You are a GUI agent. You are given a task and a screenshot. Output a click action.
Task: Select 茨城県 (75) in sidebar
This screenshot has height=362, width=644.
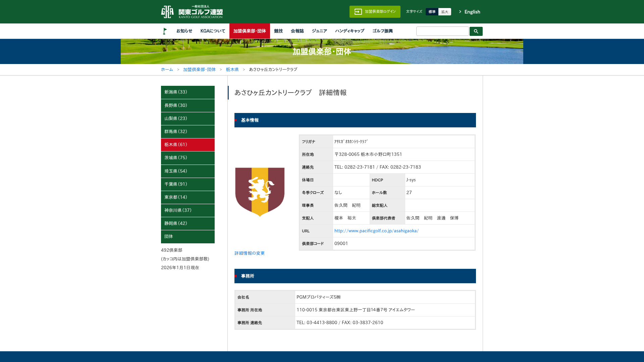click(x=188, y=158)
